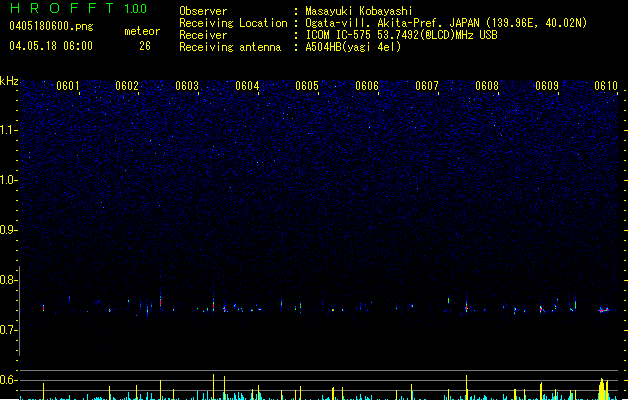Click the observer name Masayuki Kobayashi
The width and height of the screenshot is (629, 400).
(358, 11)
